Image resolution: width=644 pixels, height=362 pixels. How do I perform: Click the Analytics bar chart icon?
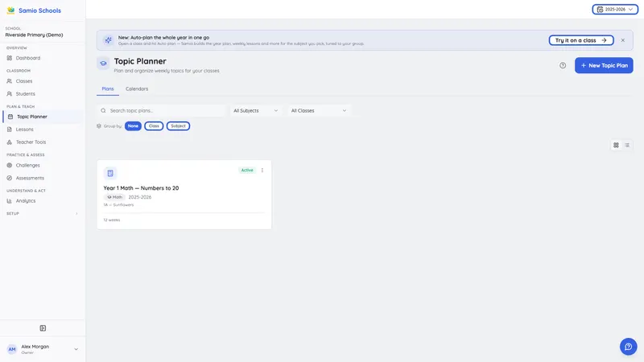coord(10,201)
